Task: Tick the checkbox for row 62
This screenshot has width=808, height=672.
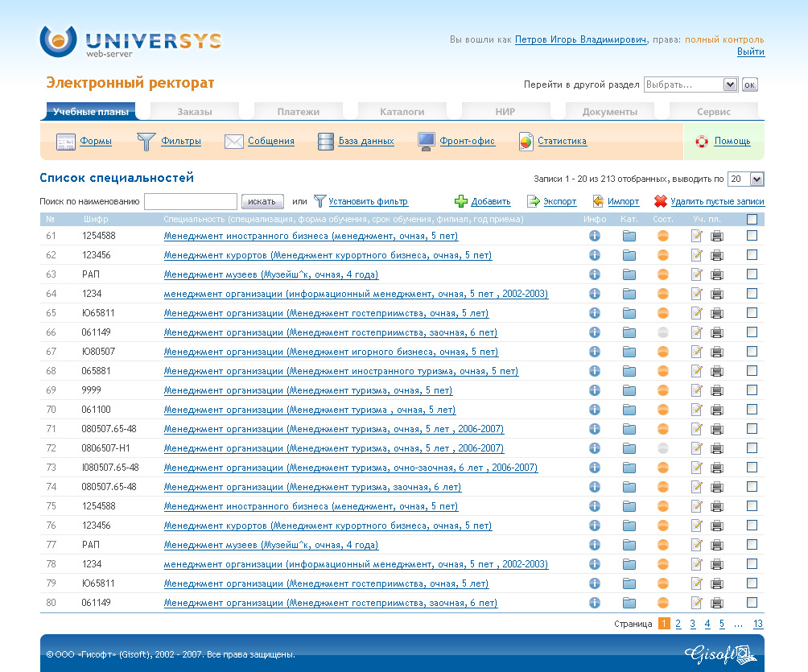Action: click(752, 255)
